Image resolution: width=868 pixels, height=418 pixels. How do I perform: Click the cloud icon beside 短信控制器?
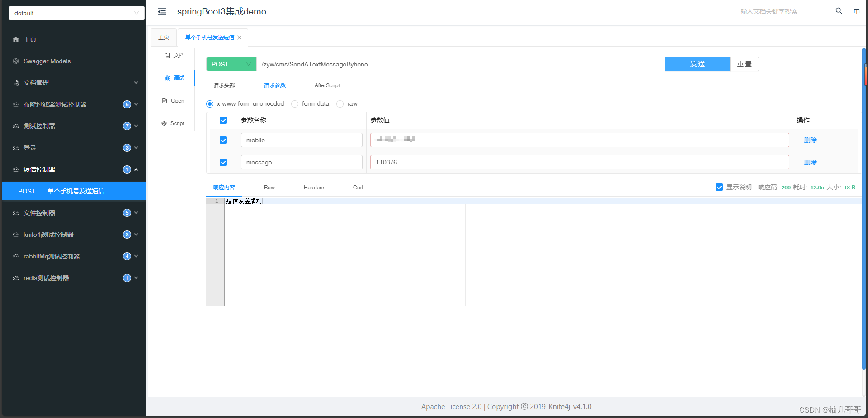pos(16,169)
